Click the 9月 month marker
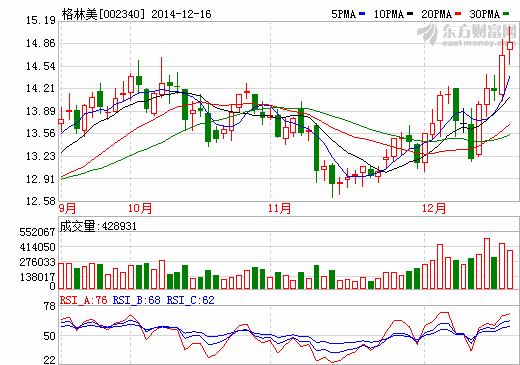The image size is (520, 365). pos(68,208)
